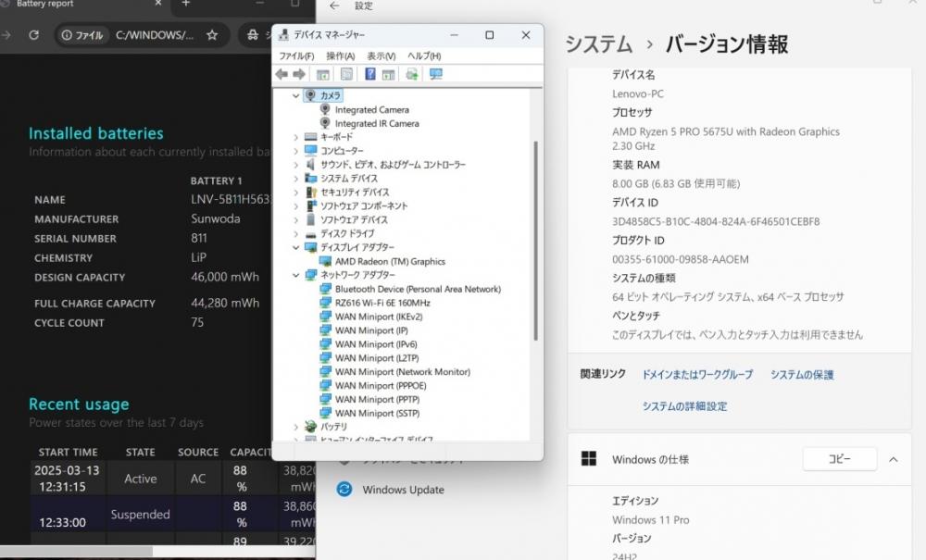Open the ヘルプ(H) menu
The image size is (926, 560).
point(424,56)
